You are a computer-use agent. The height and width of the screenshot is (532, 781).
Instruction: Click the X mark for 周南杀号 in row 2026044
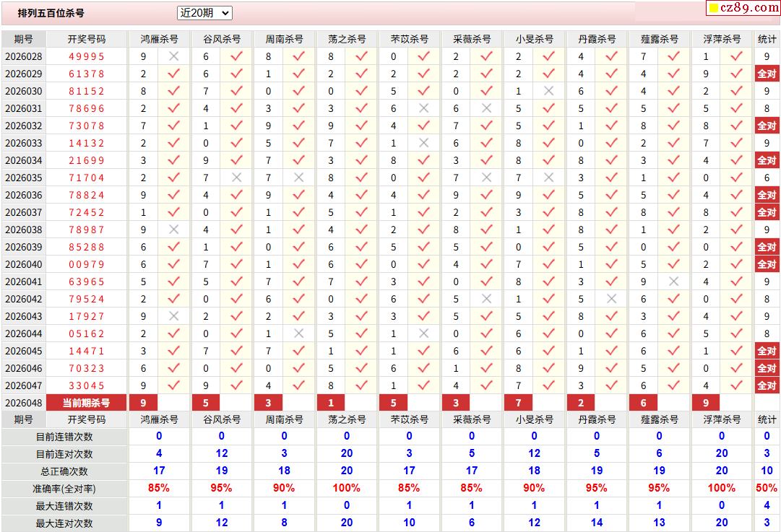[298, 333]
